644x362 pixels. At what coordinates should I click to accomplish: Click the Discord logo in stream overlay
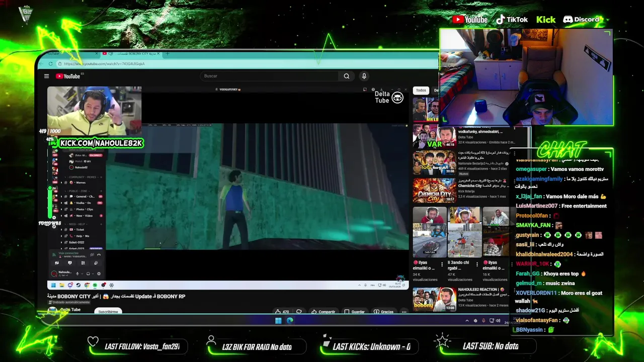[581, 20]
